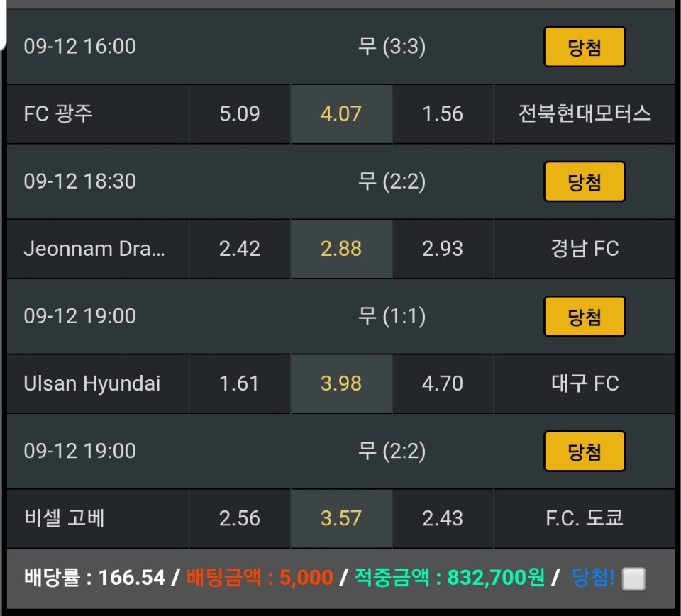Click F.C. 도쿄 team name
Image resolution: width=681 pixels, height=616 pixels.
[585, 518]
